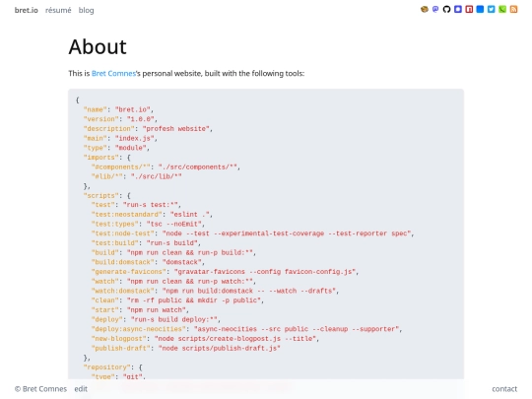Click the blue square icon with white circle
The height and width of the screenshot is (399, 532).
point(458,9)
